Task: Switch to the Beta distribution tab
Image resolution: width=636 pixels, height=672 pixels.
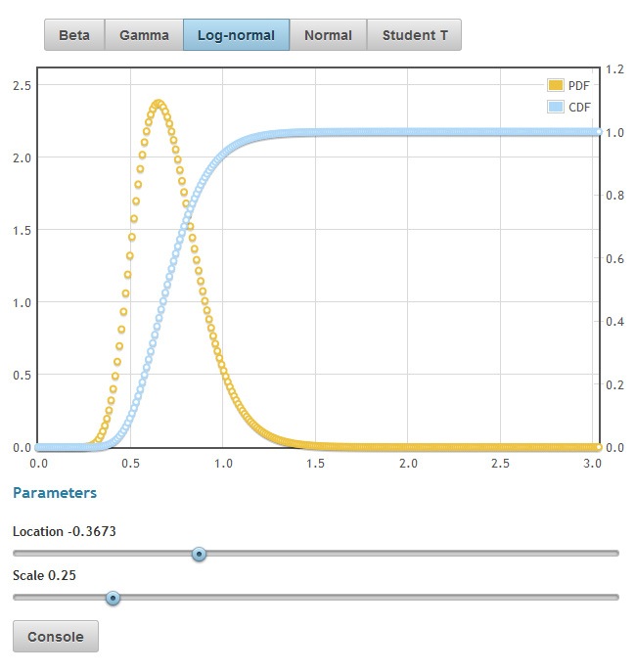Action: pyautogui.click(x=74, y=35)
